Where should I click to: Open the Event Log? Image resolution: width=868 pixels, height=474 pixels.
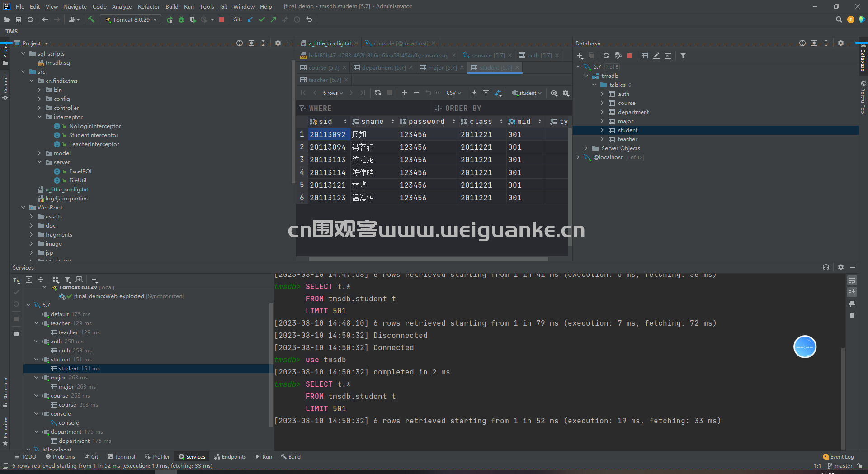click(x=838, y=457)
